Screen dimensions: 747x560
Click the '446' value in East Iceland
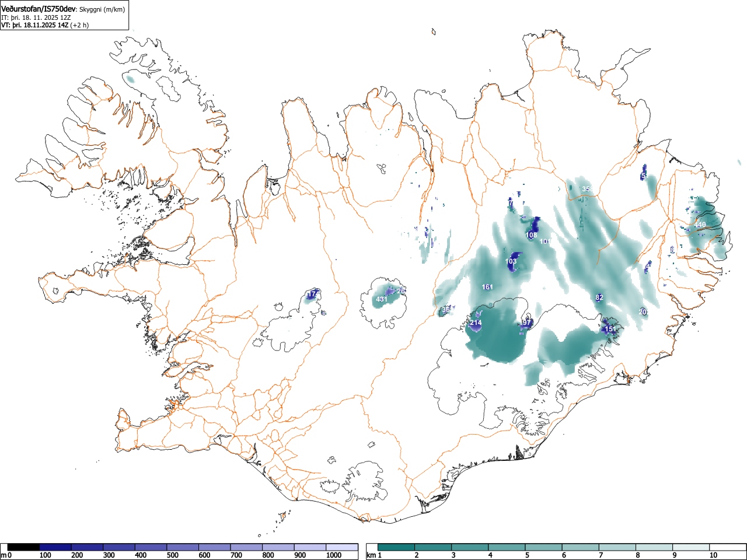(x=700, y=225)
